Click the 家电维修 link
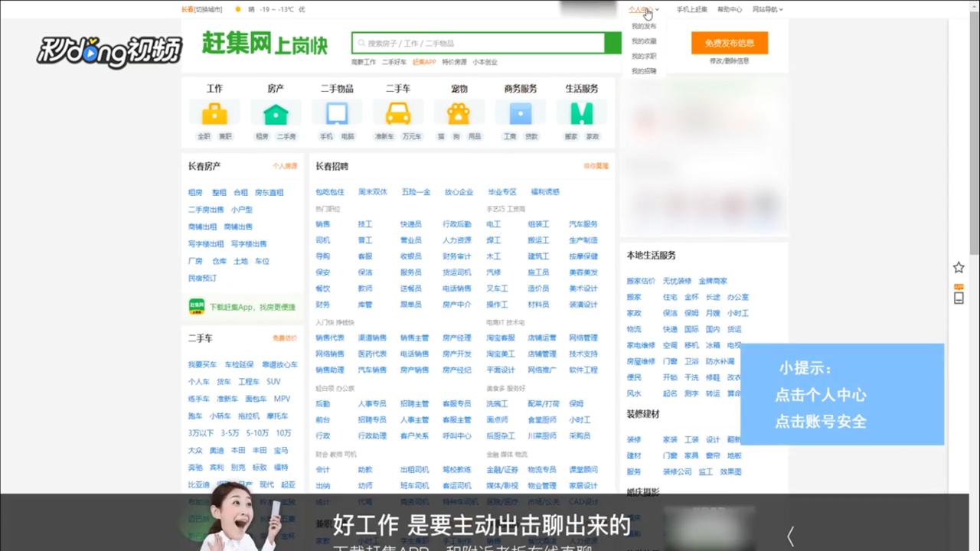Image resolution: width=980 pixels, height=551 pixels. tap(641, 345)
